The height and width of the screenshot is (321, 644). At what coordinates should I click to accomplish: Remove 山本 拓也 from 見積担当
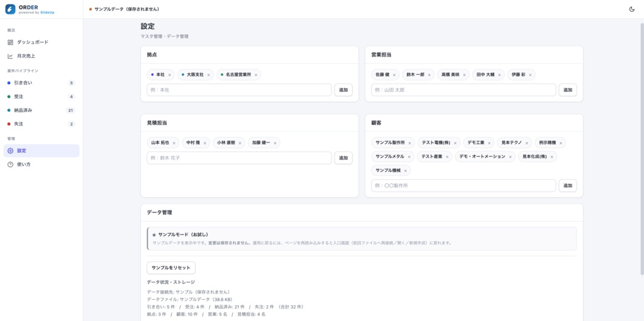[x=174, y=143]
